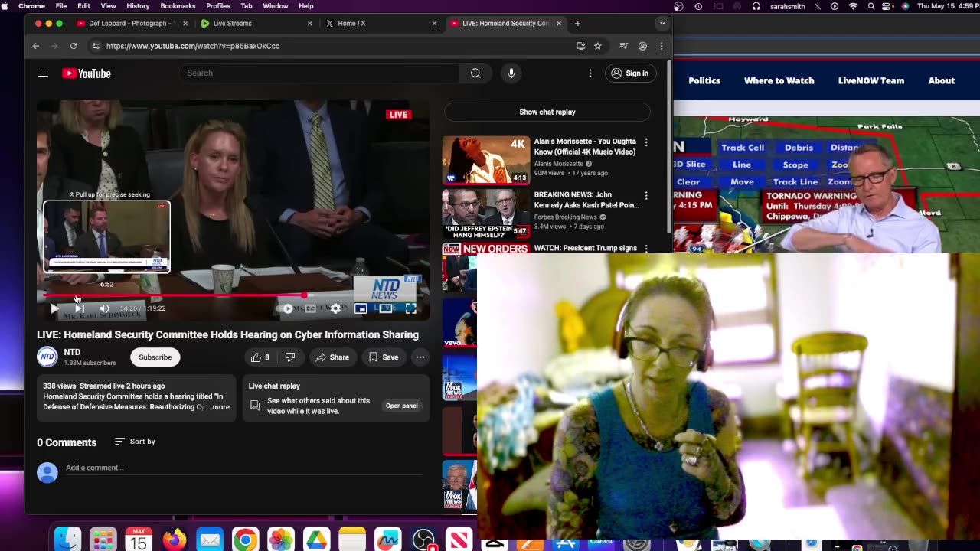Expand the description with ...more
The width and height of the screenshot is (980, 551).
[x=219, y=407]
